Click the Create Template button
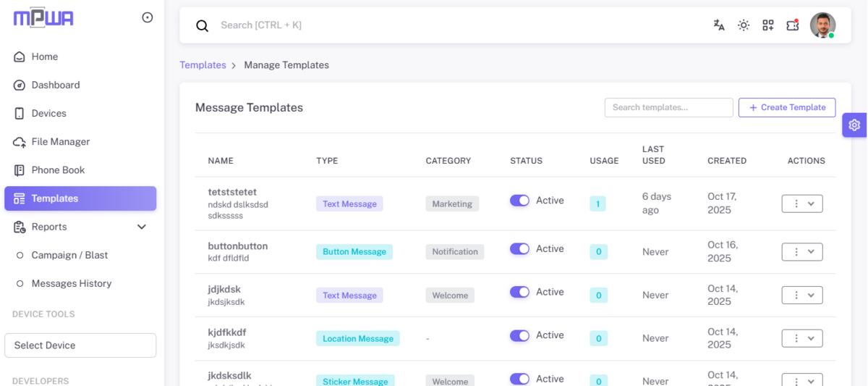Image resolution: width=868 pixels, height=386 pixels. 787,107
